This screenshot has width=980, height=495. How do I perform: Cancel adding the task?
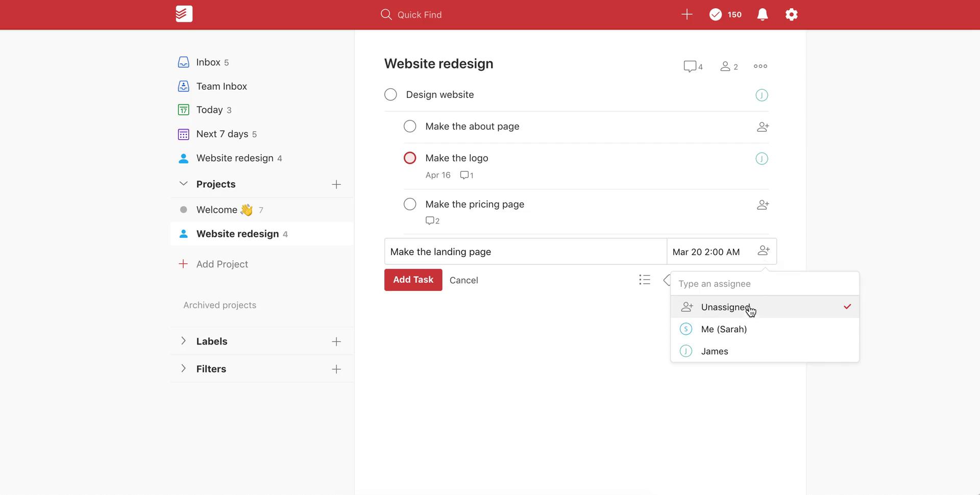point(463,280)
